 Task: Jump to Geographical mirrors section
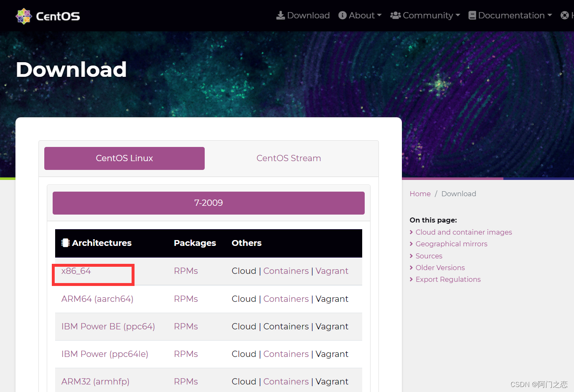pyautogui.click(x=451, y=244)
